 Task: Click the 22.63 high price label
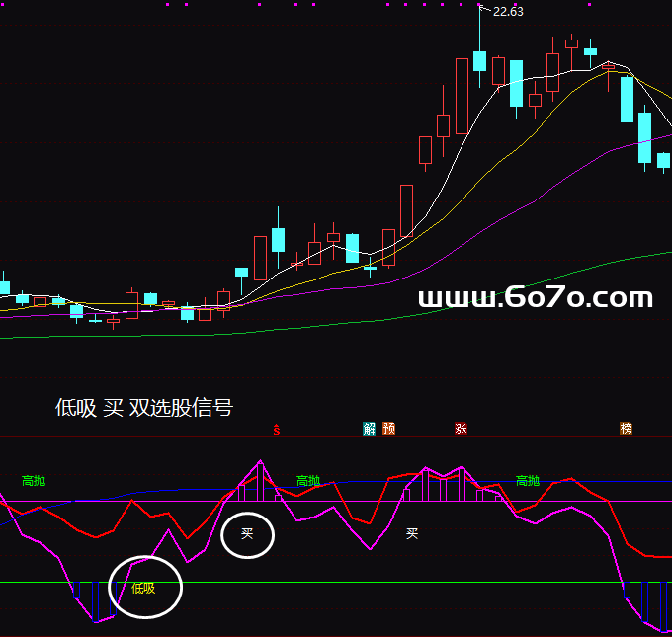[508, 12]
